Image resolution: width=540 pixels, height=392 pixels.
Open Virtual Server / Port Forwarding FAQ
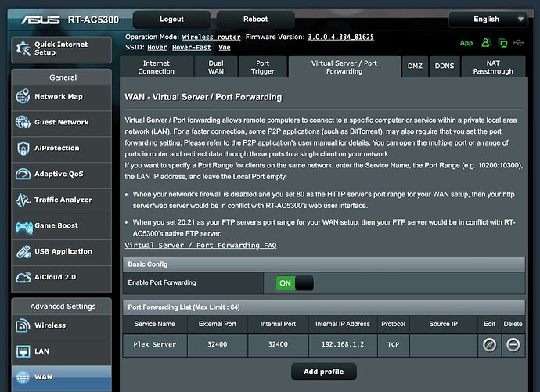(200, 246)
